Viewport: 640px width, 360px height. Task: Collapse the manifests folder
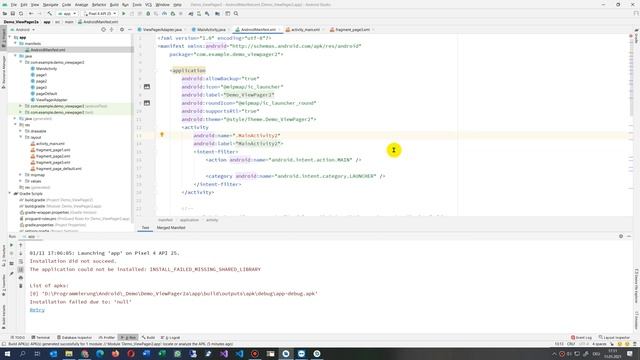15,43
